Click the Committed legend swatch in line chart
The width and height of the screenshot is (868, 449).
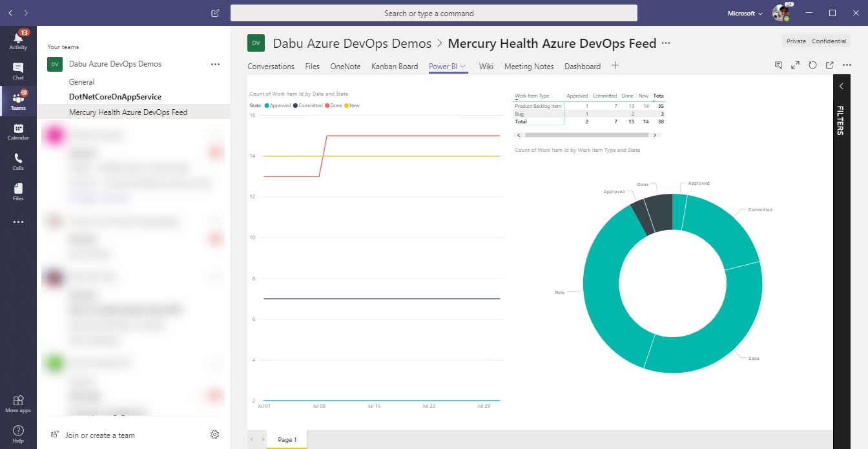296,105
